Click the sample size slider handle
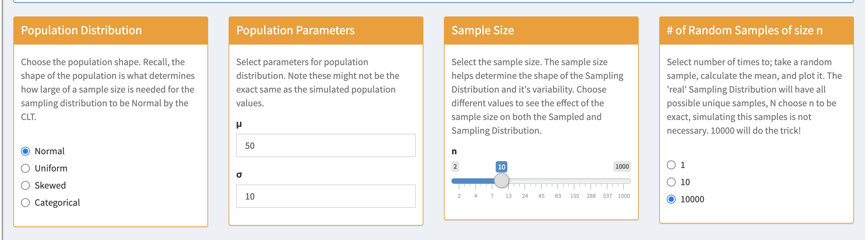 click(501, 180)
